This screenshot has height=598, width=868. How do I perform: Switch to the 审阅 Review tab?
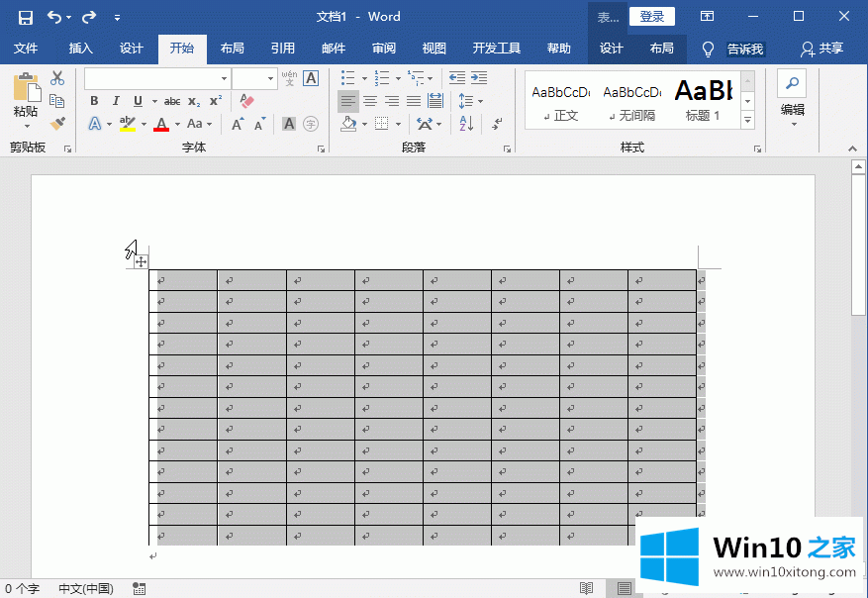[x=384, y=49]
